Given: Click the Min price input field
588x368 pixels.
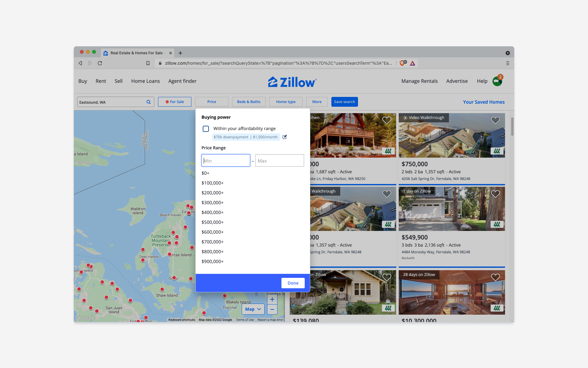Looking at the screenshot, I should pyautogui.click(x=226, y=160).
